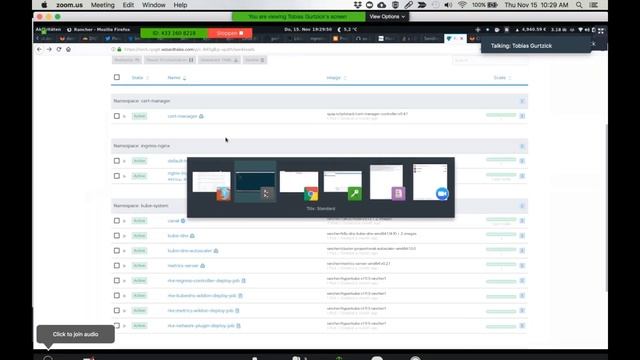Choose the green key app in the app switcher

pos(343,186)
